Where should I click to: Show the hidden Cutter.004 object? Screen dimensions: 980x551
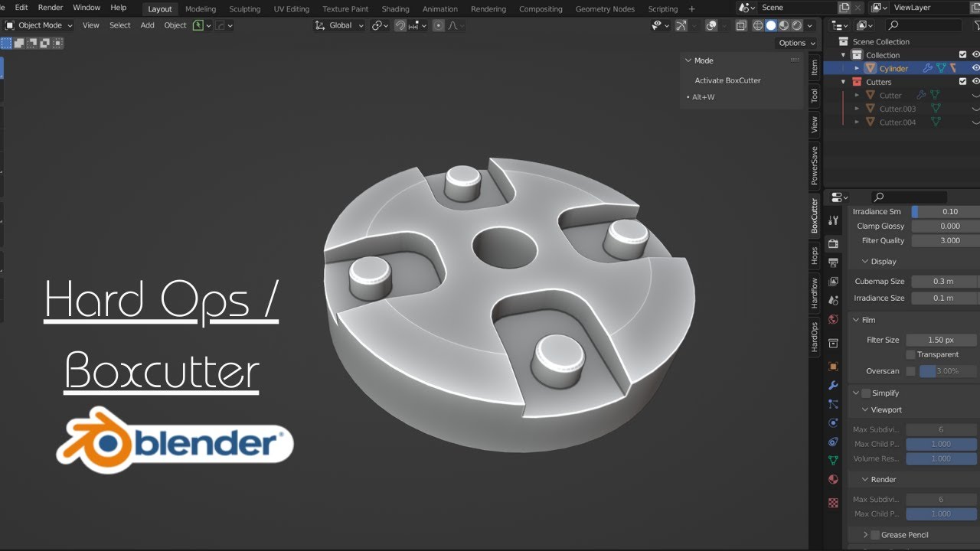(976, 122)
